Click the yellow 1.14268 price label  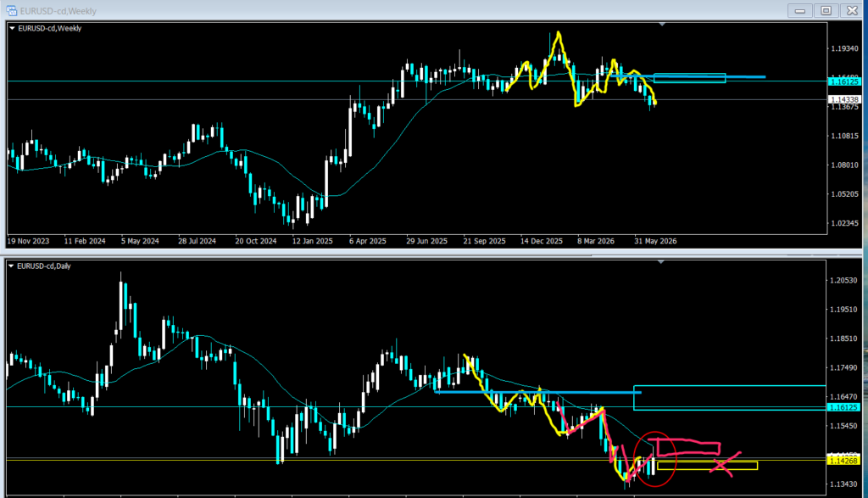coord(843,461)
